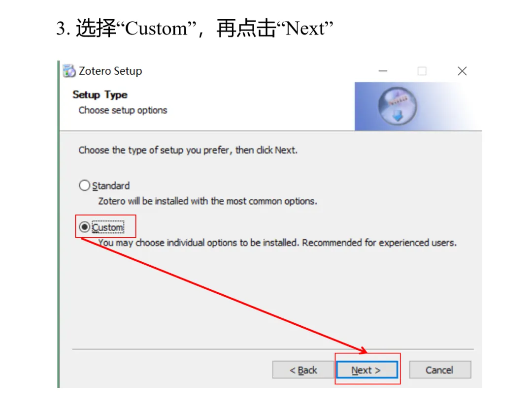Click the installer globe download graphic
The image size is (532, 402).
[398, 106]
